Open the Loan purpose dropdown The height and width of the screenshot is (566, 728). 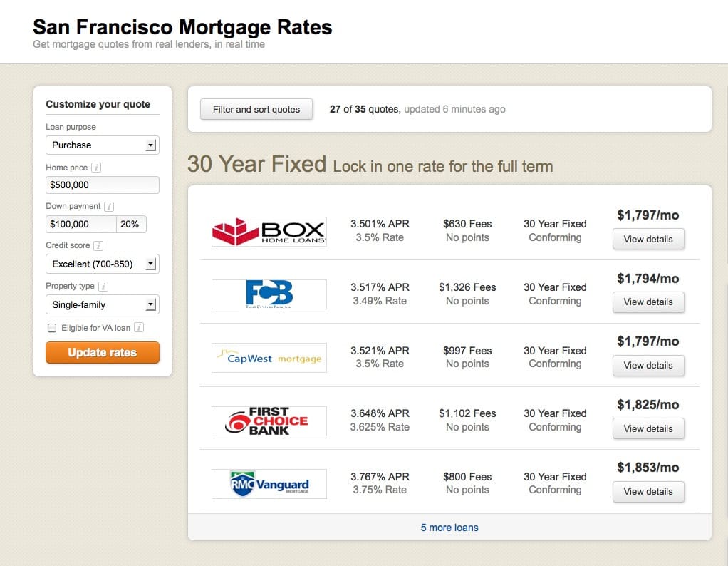102,145
